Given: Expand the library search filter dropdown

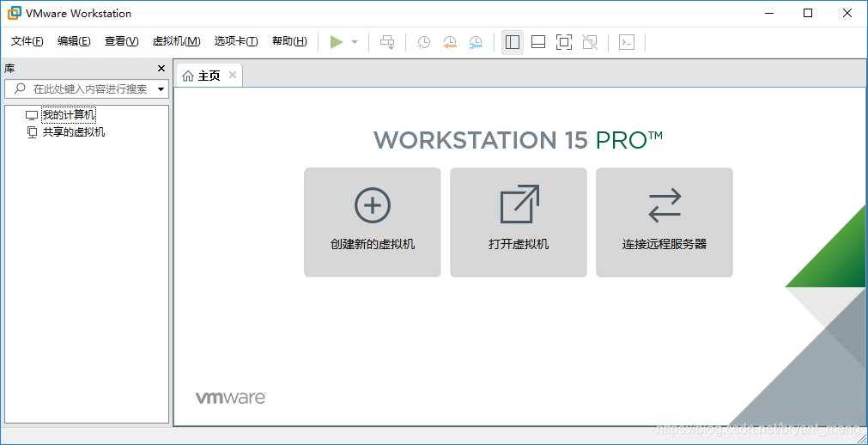Looking at the screenshot, I should point(161,89).
